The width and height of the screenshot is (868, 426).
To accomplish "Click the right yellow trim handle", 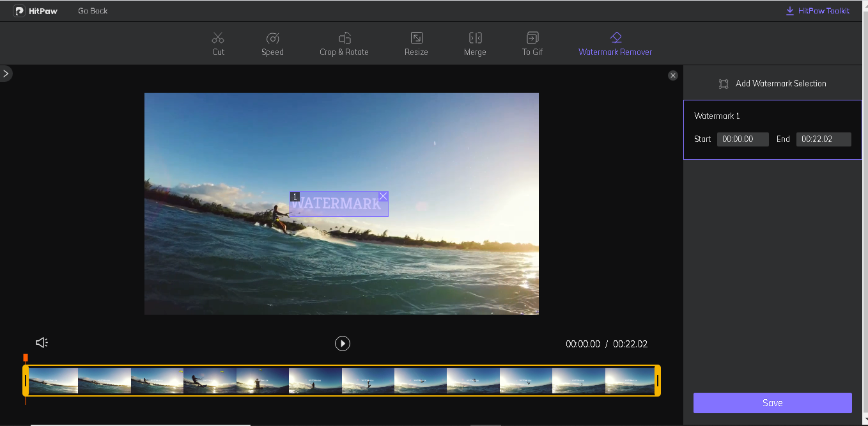I will [x=657, y=381].
